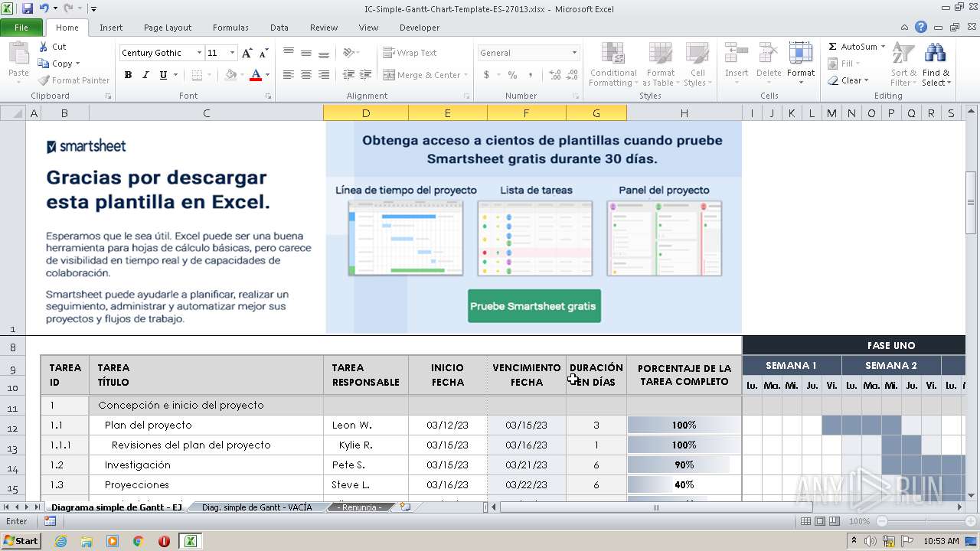Viewport: 980px width, 551px height.
Task: Open the Font Color dropdown arrow
Action: click(267, 75)
